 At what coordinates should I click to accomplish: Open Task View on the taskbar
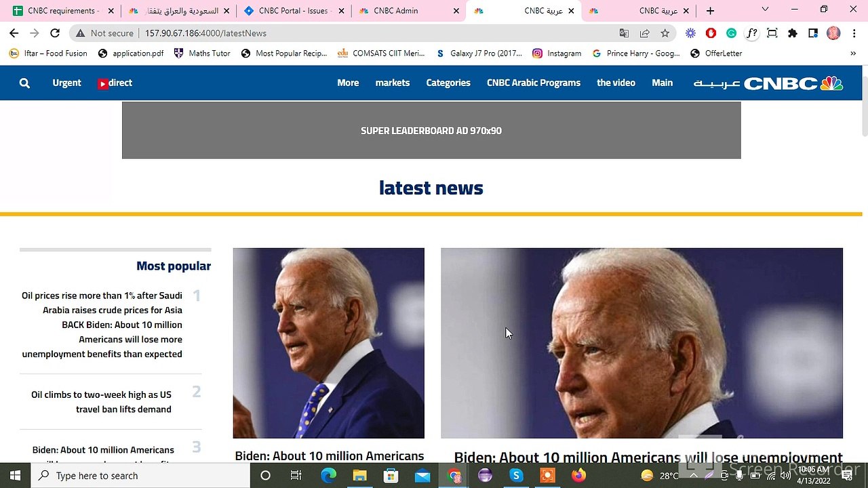pos(296,476)
